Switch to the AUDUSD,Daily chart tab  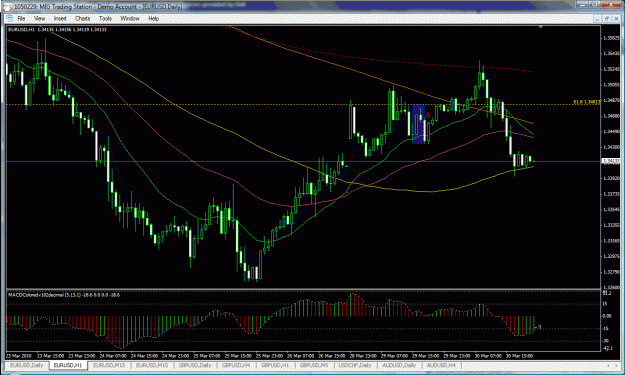click(399, 365)
